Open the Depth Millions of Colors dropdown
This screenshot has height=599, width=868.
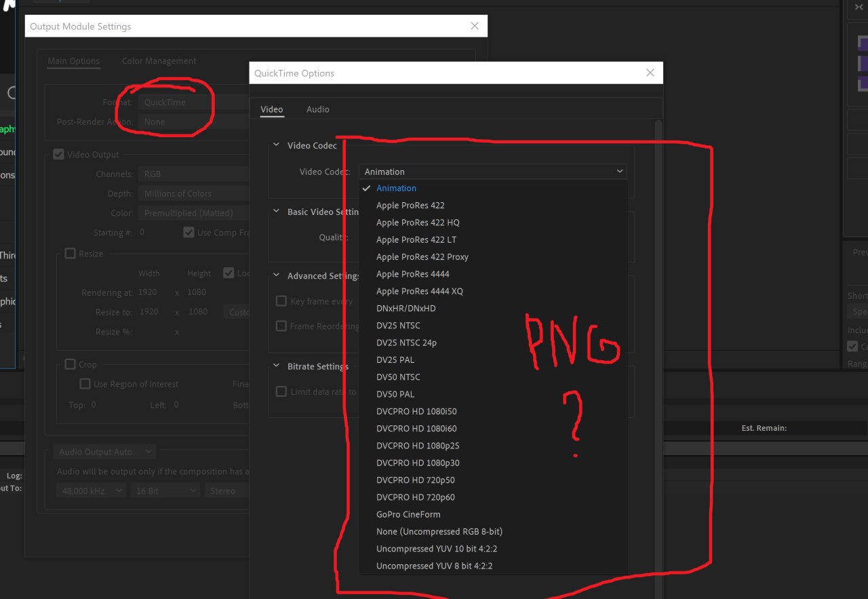point(193,194)
